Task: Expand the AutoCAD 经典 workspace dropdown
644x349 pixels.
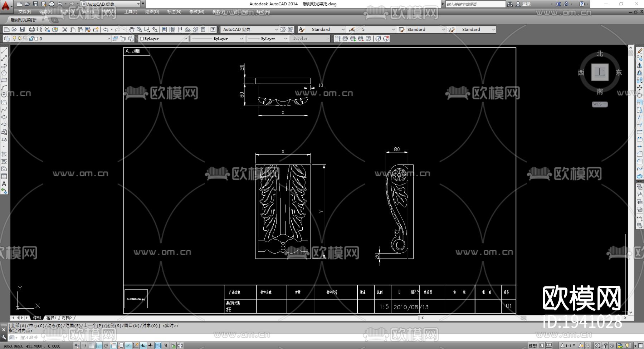Action: [x=276, y=29]
